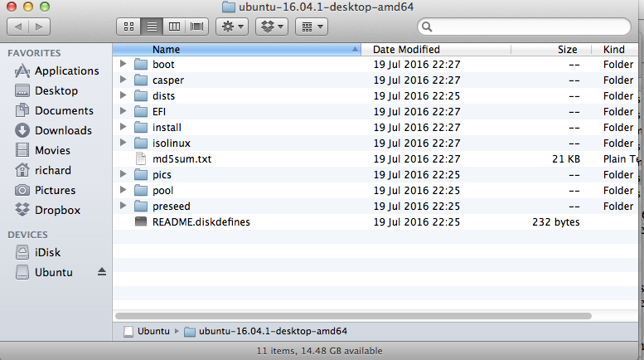The width and height of the screenshot is (644, 360).
Task: Select the preseed folder icon
Action: click(141, 206)
